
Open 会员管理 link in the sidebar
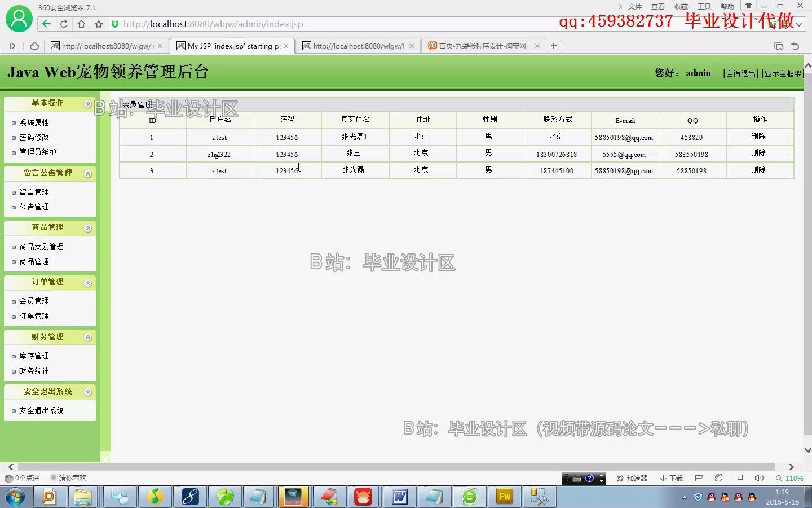[x=34, y=301]
